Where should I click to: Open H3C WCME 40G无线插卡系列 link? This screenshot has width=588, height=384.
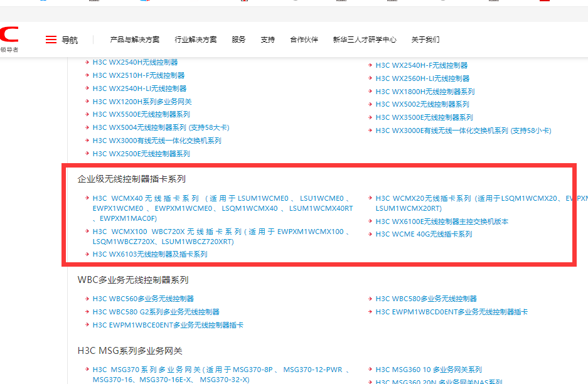424,234
